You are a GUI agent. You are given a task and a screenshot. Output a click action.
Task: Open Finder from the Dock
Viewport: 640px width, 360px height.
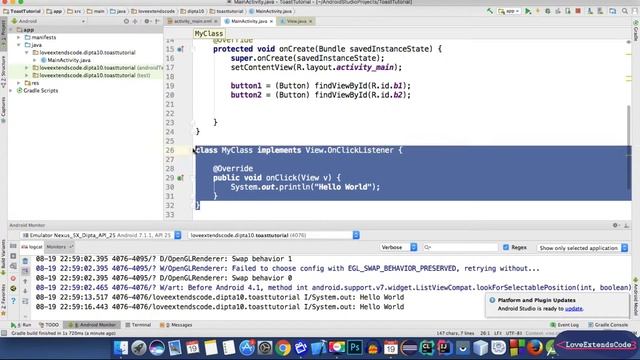coord(121,348)
